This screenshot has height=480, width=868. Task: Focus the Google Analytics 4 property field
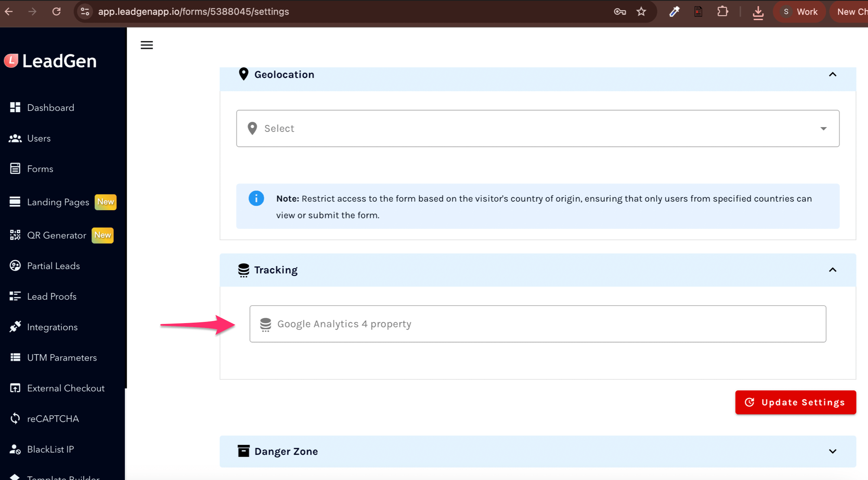pyautogui.click(x=537, y=324)
